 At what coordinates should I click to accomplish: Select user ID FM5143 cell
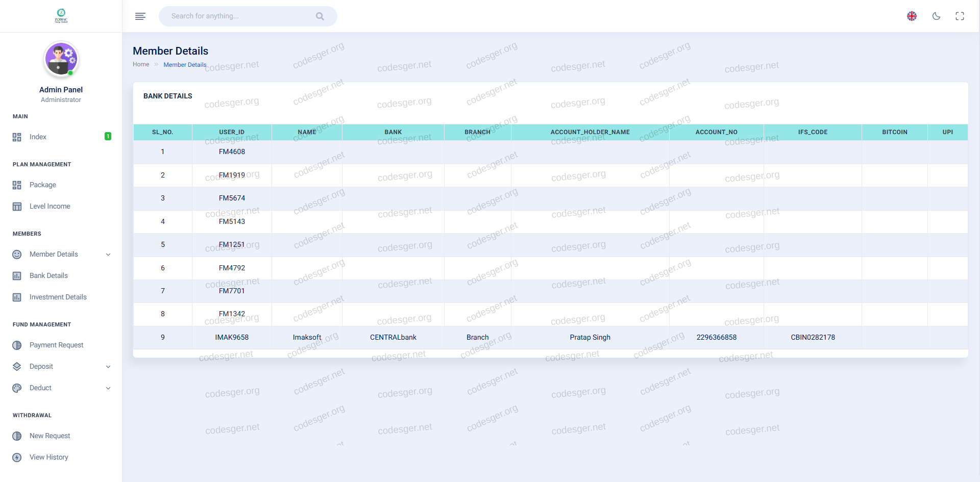click(x=232, y=222)
